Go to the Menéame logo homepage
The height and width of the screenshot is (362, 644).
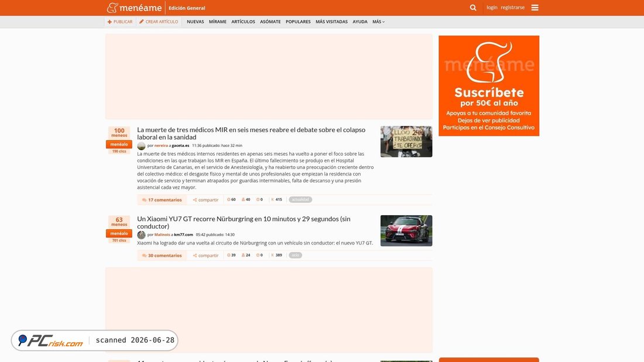pos(134,8)
